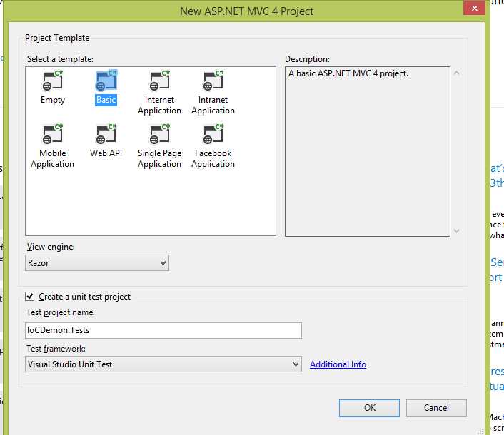Close the New ASP.NET MVC 4 Project dialog

click(475, 8)
